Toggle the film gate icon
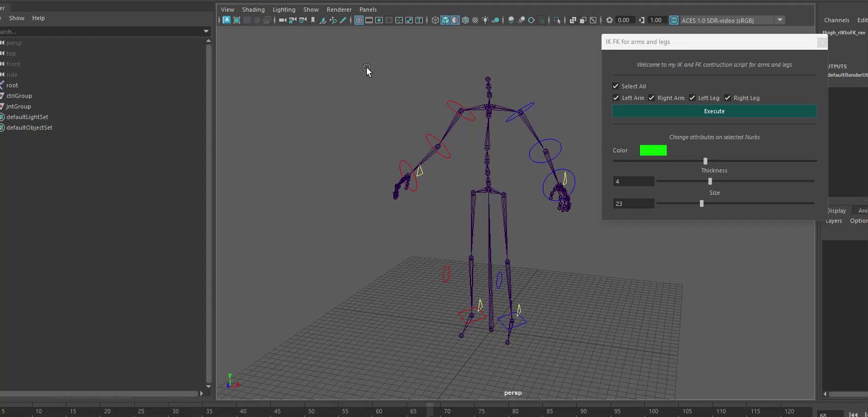The height and width of the screenshot is (417, 868). (369, 20)
